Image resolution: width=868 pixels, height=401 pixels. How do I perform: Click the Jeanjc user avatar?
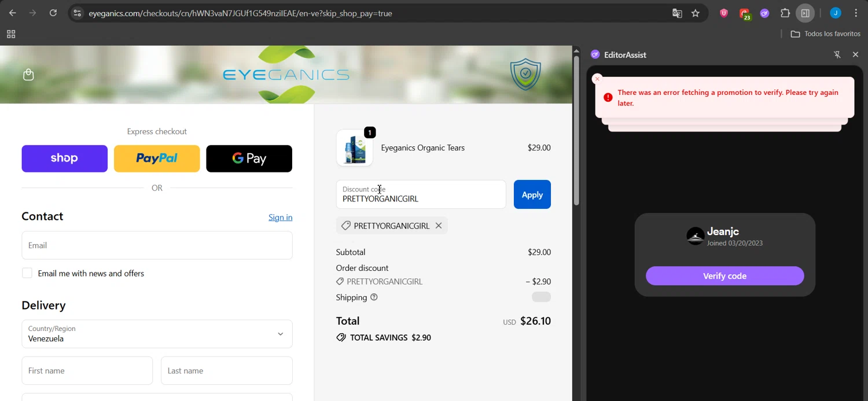696,236
